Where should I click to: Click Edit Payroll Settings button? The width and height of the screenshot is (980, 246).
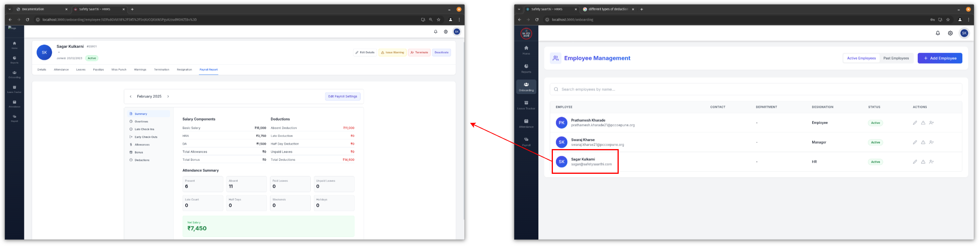pyautogui.click(x=342, y=97)
